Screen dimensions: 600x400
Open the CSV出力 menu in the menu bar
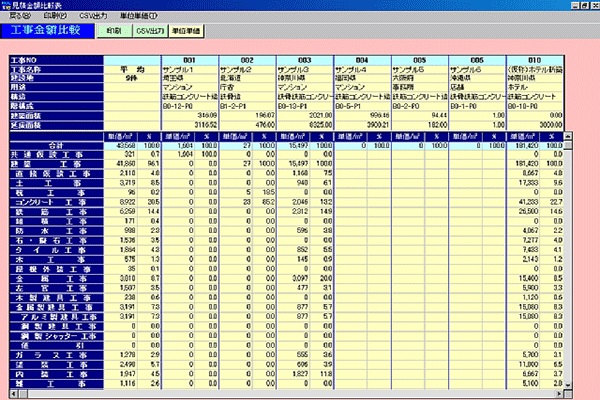click(93, 16)
